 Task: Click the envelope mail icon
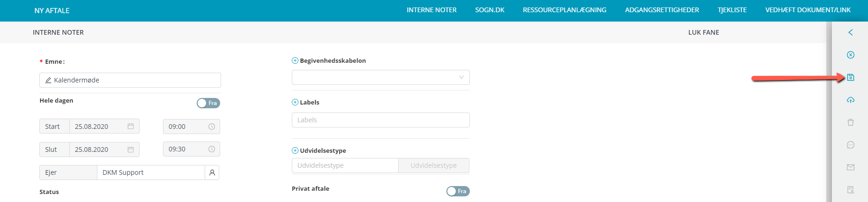point(851,167)
